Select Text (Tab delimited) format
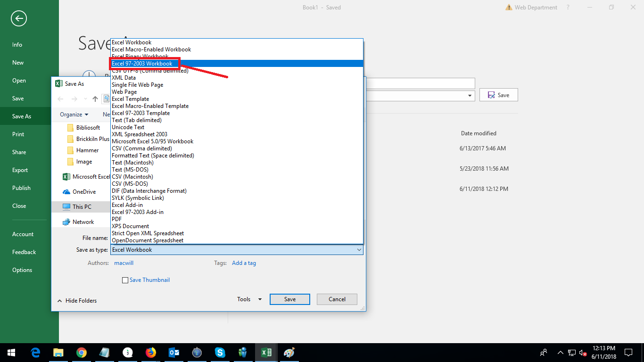This screenshot has height=362, width=644. point(237,120)
